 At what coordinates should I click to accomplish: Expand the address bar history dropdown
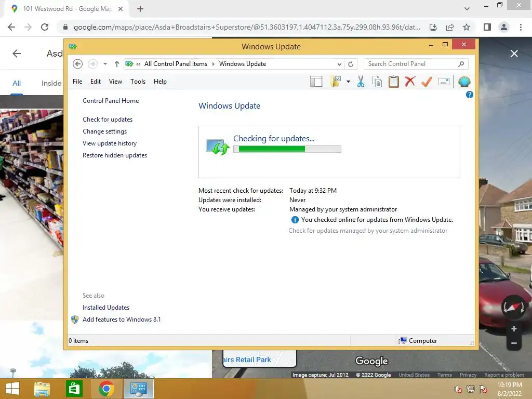tap(339, 64)
